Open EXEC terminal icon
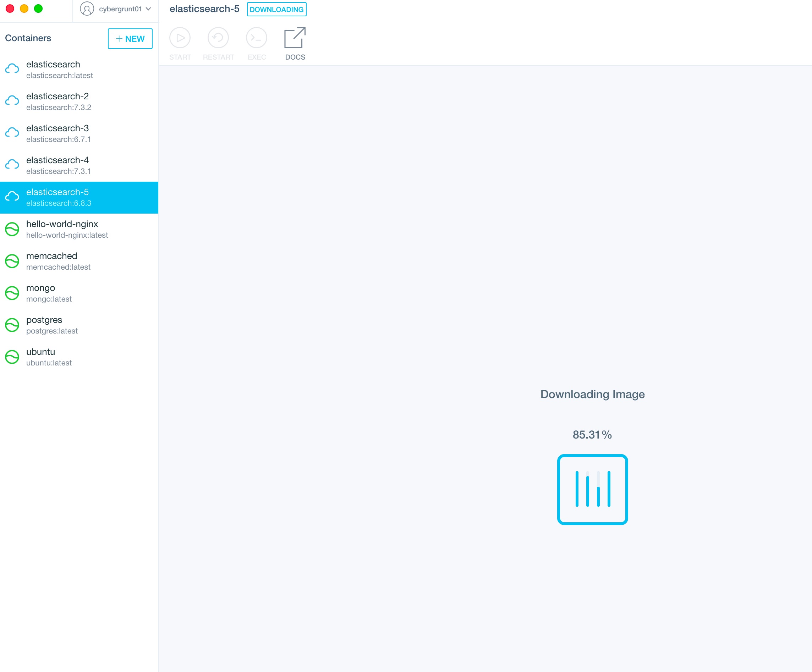 pyautogui.click(x=256, y=38)
